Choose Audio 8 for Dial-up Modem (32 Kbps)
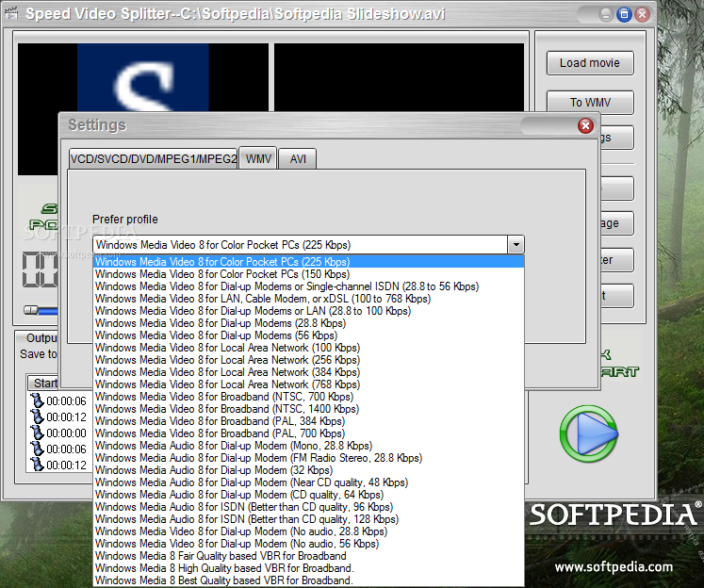704x588 pixels. coord(308,470)
